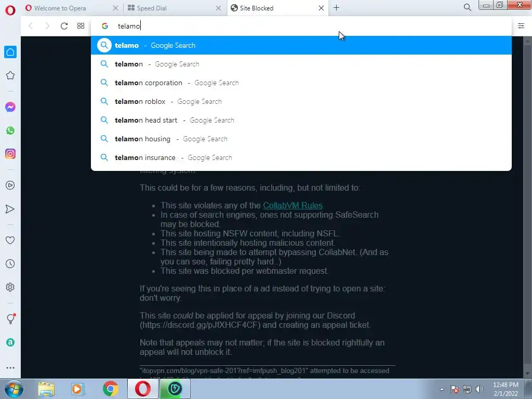This screenshot has width=532, height=399.
Task: Open the green shield app in taskbar
Action: [x=175, y=389]
